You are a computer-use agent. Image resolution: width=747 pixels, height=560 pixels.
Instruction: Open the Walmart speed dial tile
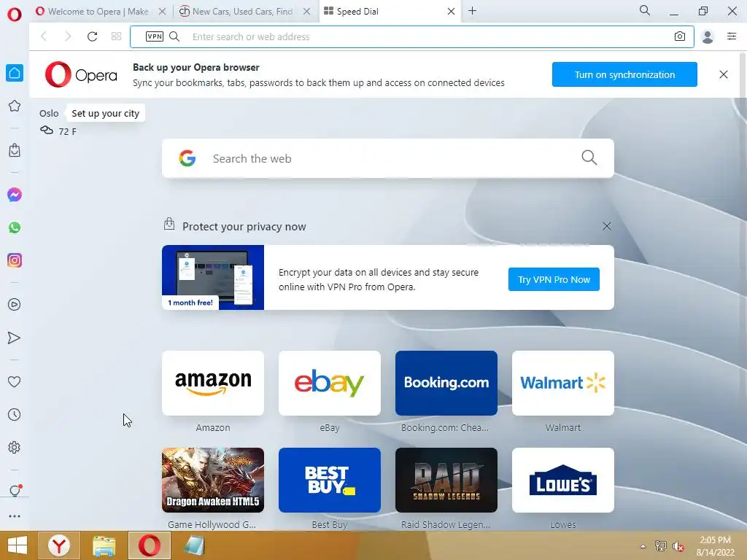pos(563,384)
